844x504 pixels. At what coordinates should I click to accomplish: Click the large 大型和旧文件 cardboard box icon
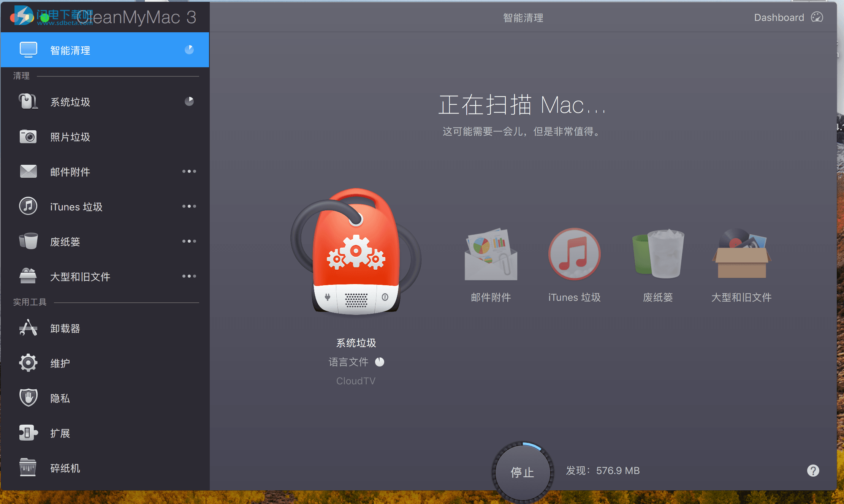pos(741,253)
